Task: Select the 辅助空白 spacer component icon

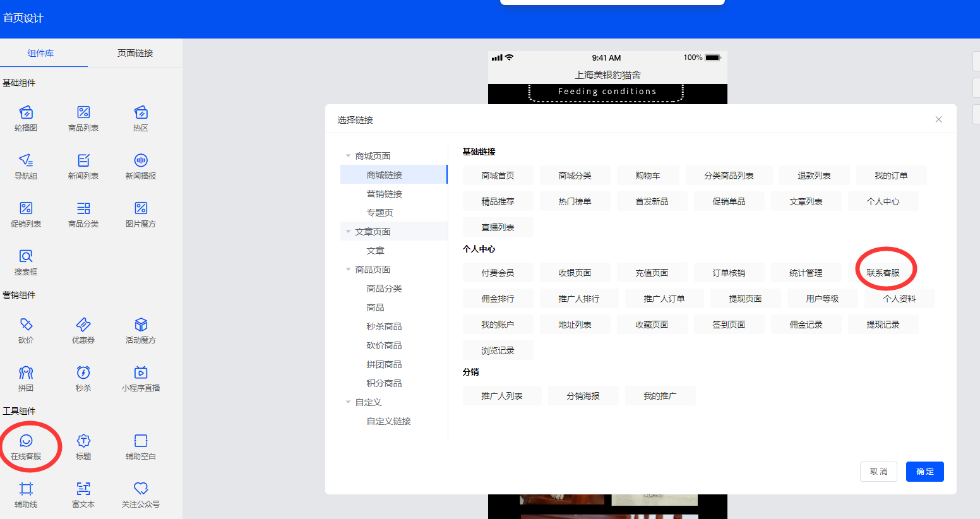Action: click(x=141, y=441)
